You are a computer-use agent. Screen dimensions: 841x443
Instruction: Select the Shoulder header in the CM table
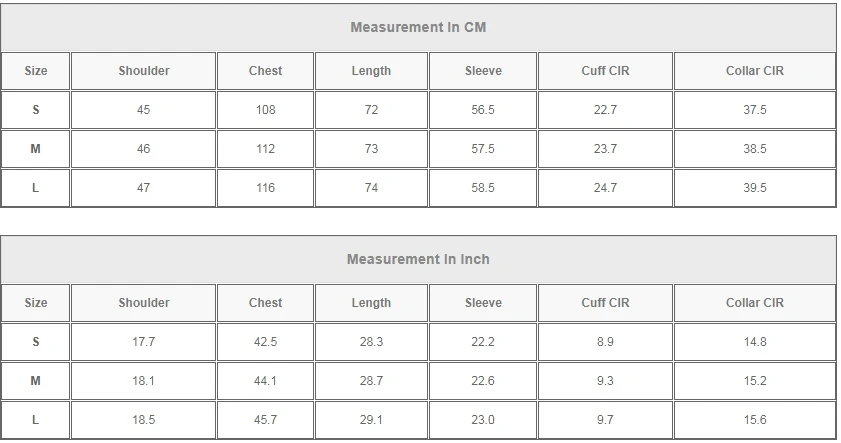tap(144, 71)
